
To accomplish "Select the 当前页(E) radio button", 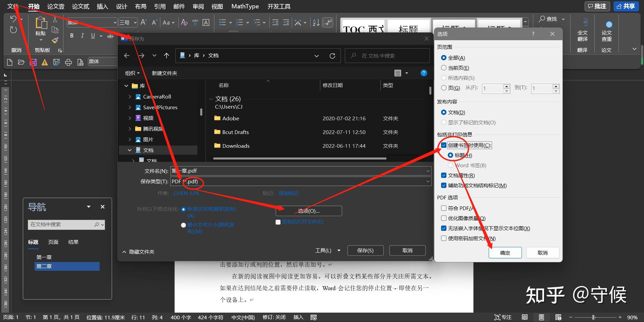I will 444,68.
